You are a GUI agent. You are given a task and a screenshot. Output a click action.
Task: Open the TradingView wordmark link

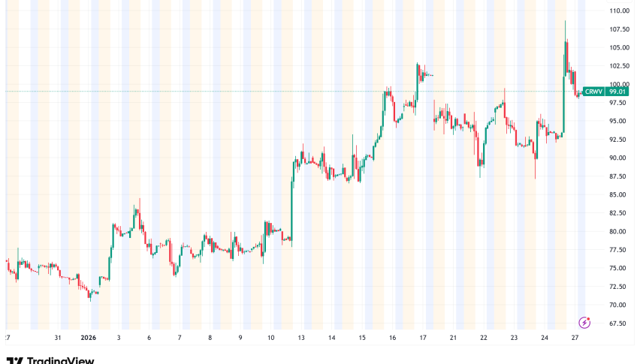tap(60, 360)
